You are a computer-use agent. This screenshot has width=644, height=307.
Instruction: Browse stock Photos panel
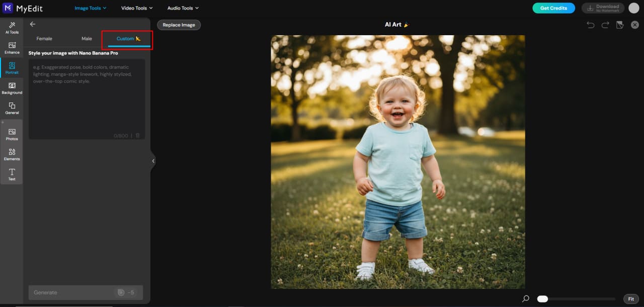coord(12,135)
